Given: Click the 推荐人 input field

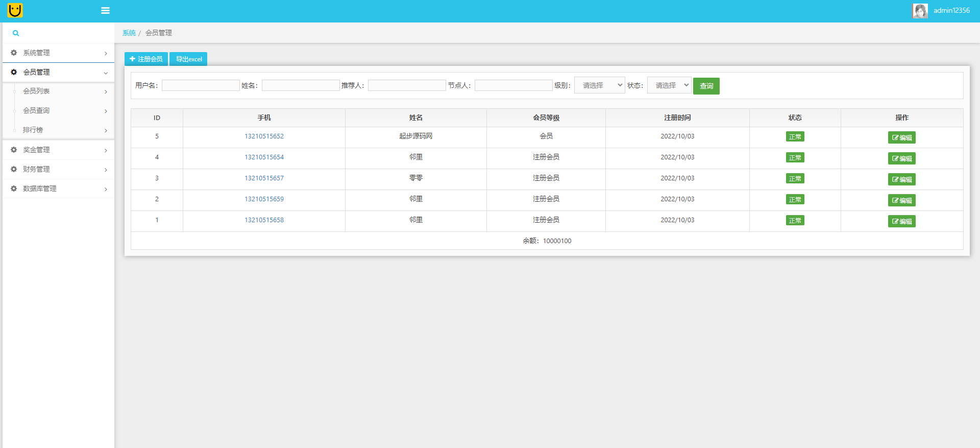Looking at the screenshot, I should click(407, 85).
